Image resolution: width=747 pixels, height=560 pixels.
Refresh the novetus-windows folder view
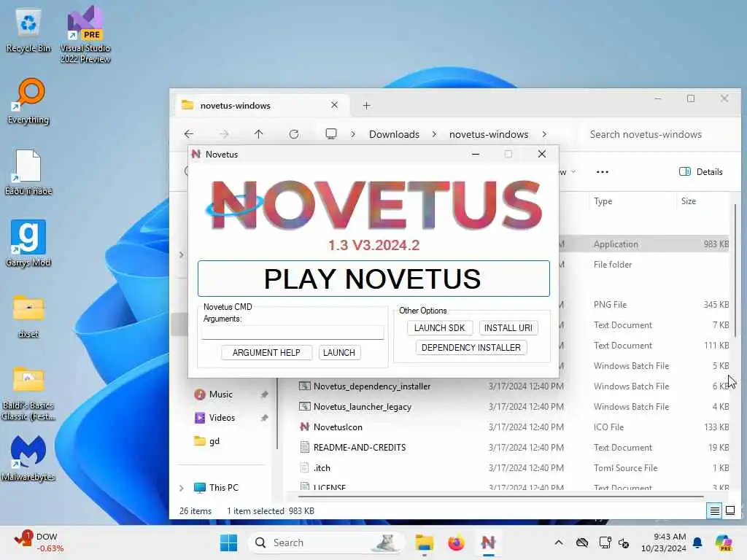click(294, 134)
